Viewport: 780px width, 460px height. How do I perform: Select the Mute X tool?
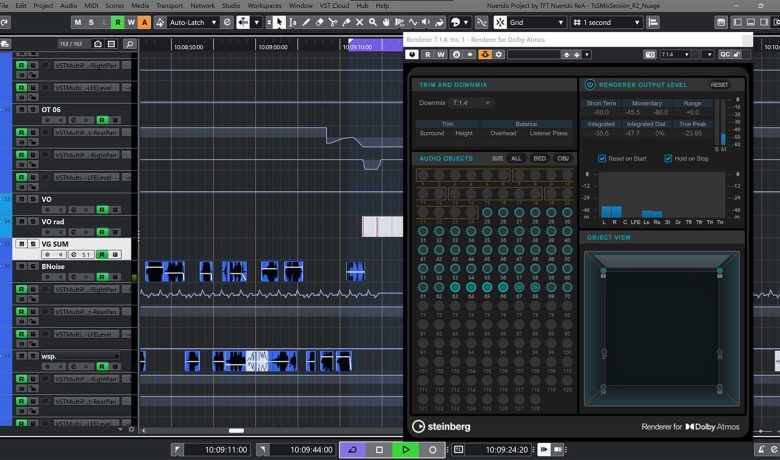359,22
